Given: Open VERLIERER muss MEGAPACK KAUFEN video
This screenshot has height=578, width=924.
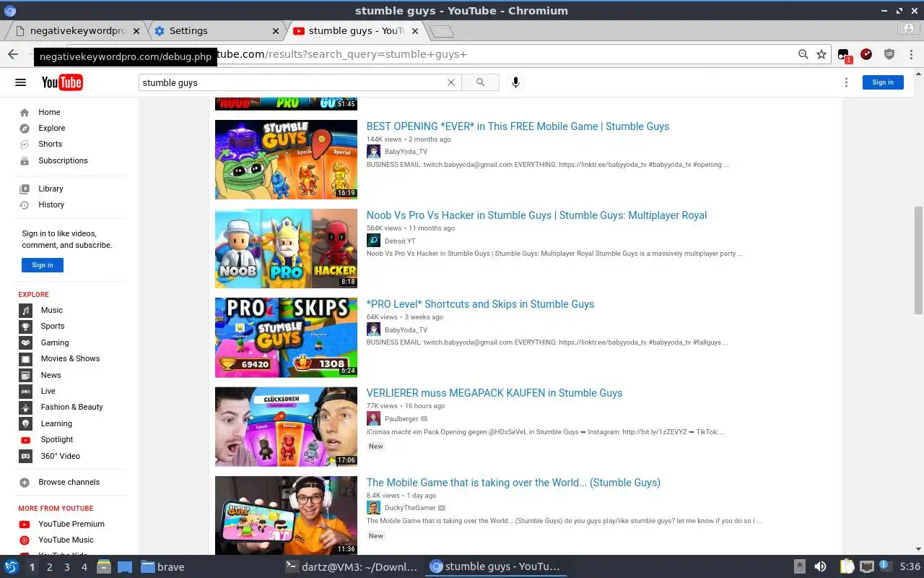Looking at the screenshot, I should 494,393.
